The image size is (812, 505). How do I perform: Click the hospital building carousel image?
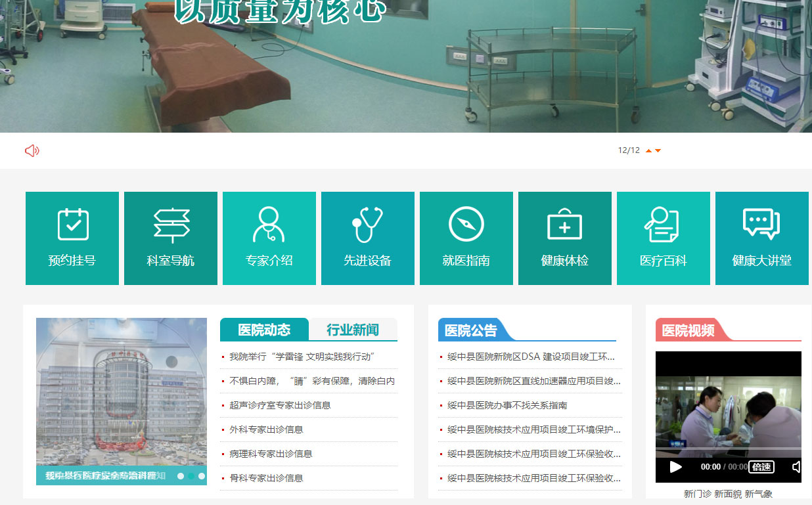tap(122, 401)
